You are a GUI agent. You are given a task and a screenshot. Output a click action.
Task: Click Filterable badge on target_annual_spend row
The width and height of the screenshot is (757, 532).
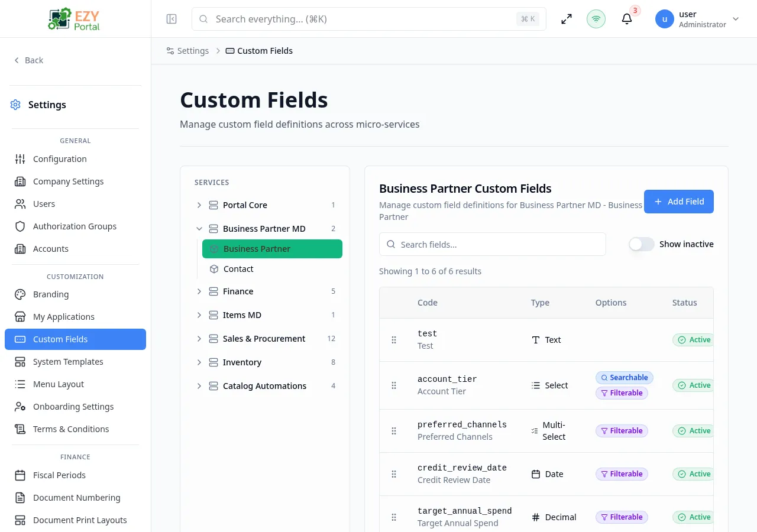[x=622, y=517]
